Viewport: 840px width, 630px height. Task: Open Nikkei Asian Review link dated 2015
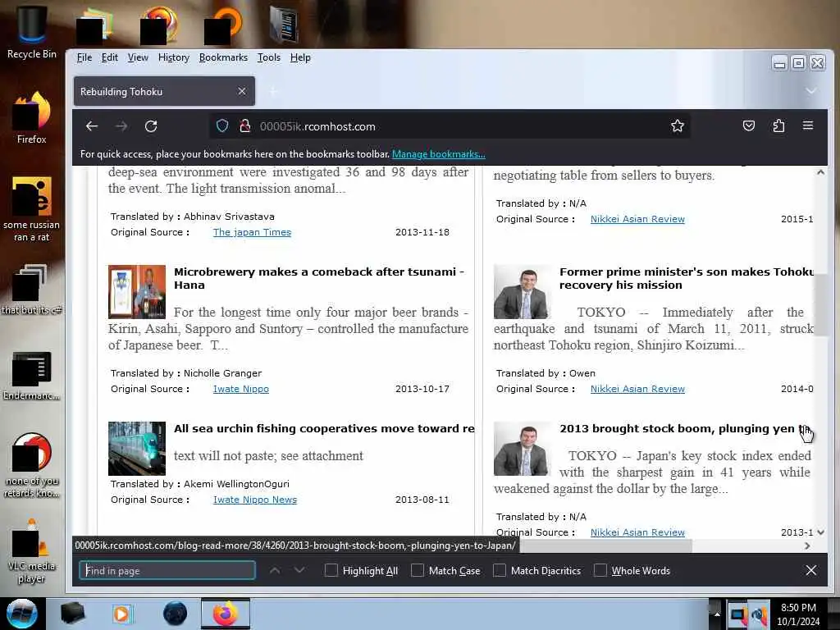pyautogui.click(x=637, y=219)
